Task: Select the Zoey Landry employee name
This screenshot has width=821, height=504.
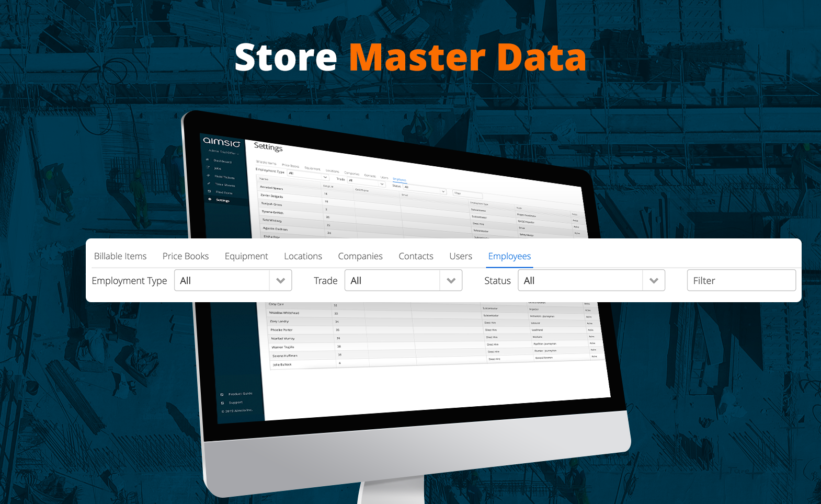Action: tap(279, 322)
